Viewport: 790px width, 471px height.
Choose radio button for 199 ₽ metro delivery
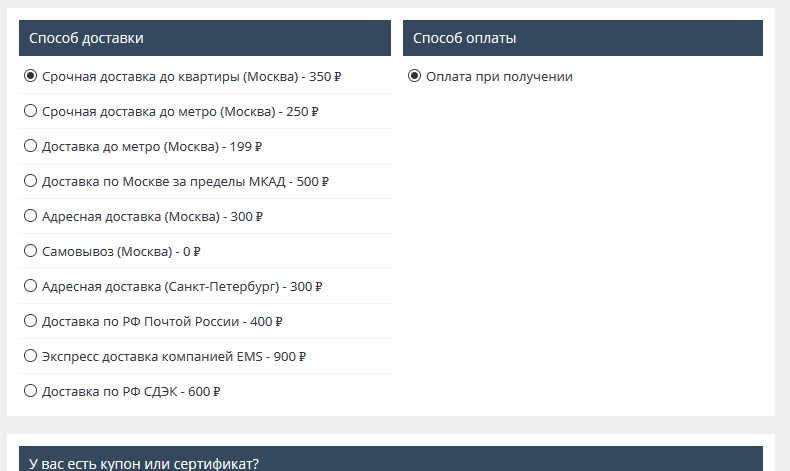point(30,146)
